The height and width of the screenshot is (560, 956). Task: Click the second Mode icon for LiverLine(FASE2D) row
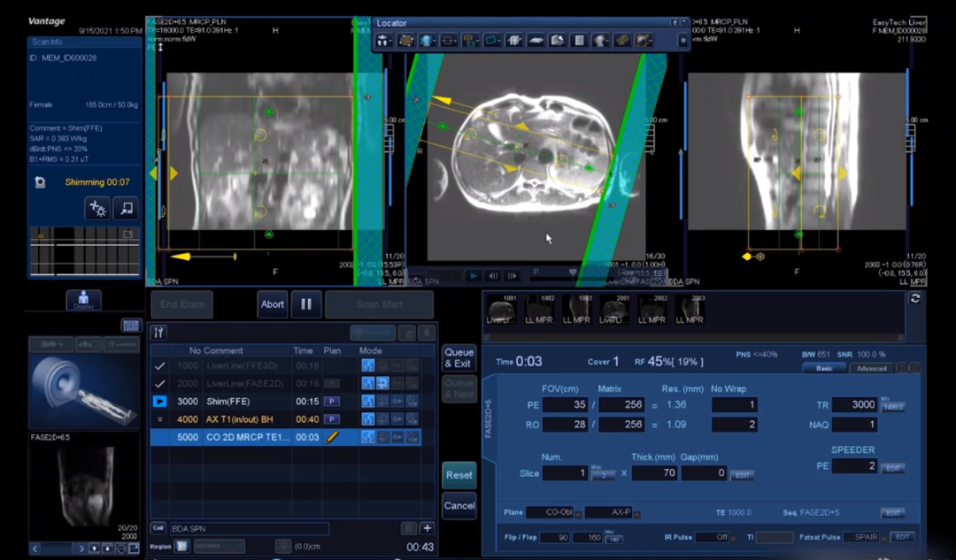point(382,383)
